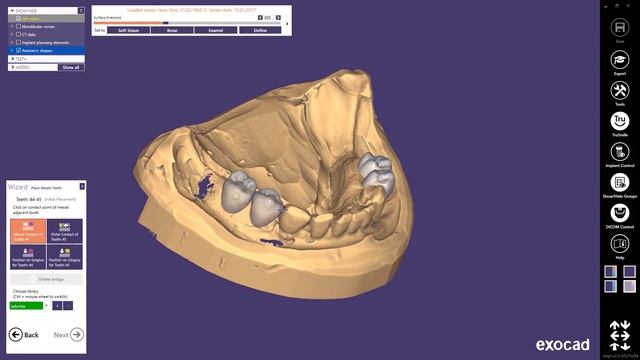Viewport: 640px width, 360px height.
Task: Click the Next arrow in the wizard
Action: (76, 335)
